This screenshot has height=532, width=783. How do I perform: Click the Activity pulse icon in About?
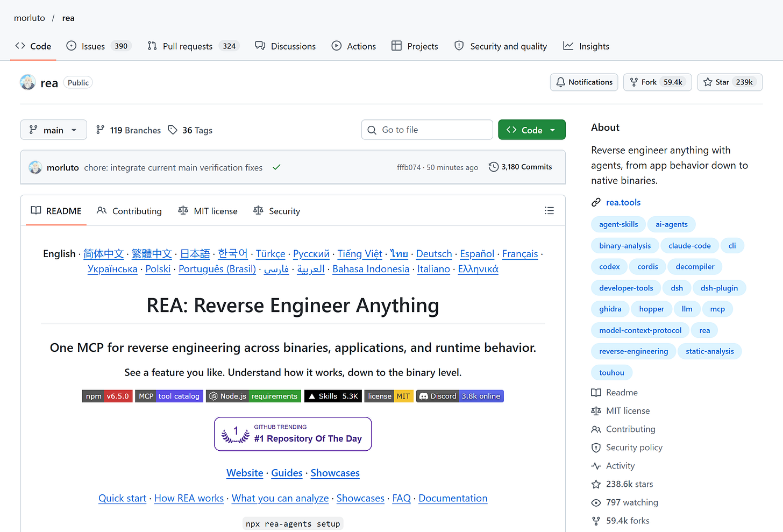[596, 466]
